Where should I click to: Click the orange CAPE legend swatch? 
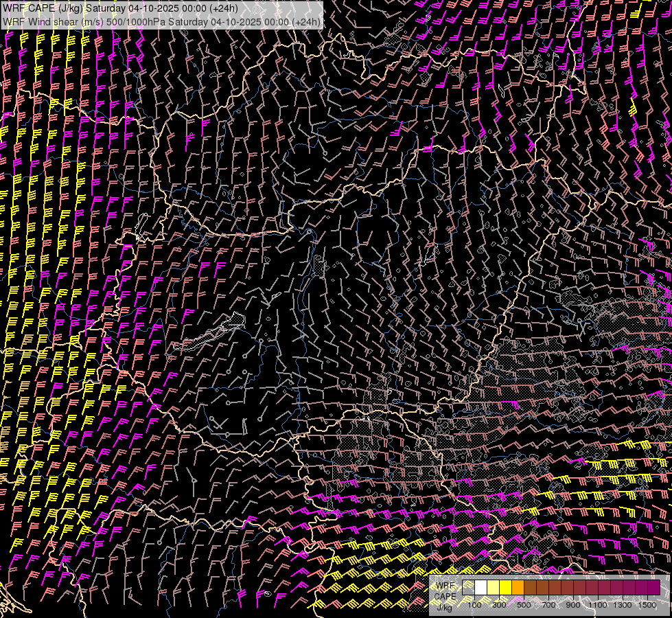click(518, 588)
